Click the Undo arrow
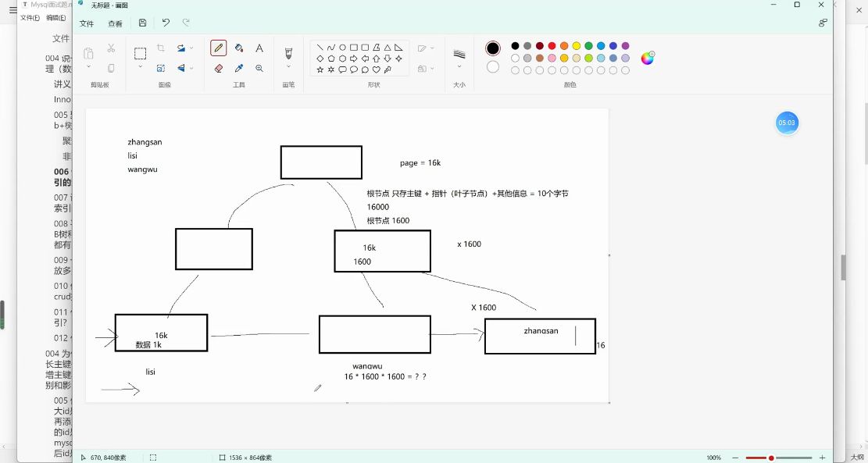The image size is (868, 463). click(x=165, y=23)
